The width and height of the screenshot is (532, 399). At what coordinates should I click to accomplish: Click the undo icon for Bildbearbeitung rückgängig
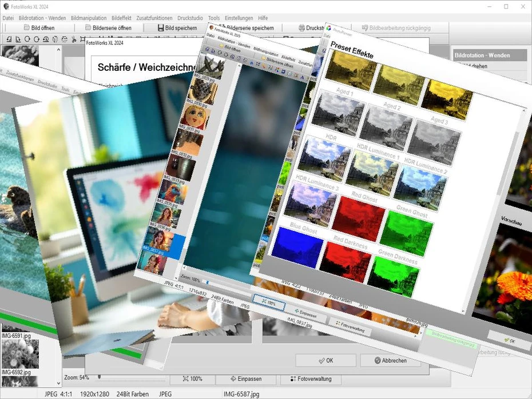(x=364, y=27)
